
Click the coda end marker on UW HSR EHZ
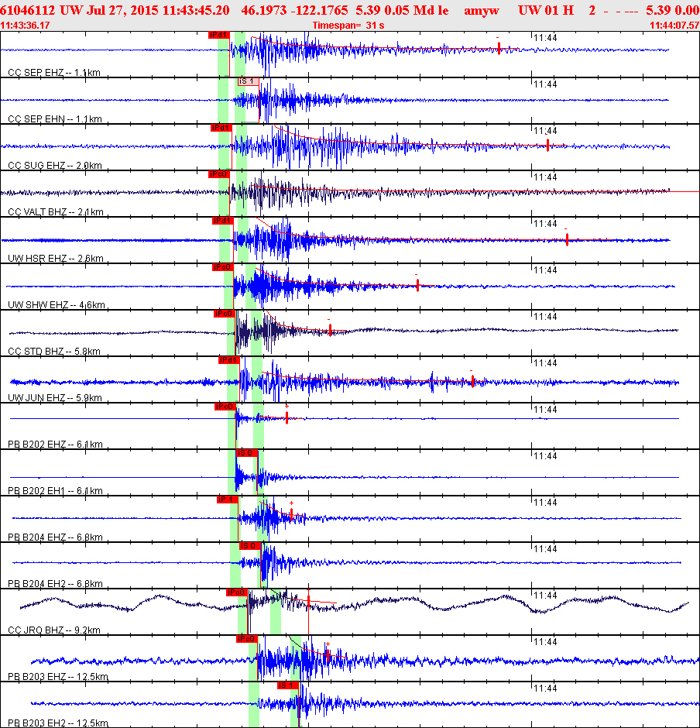(567, 239)
